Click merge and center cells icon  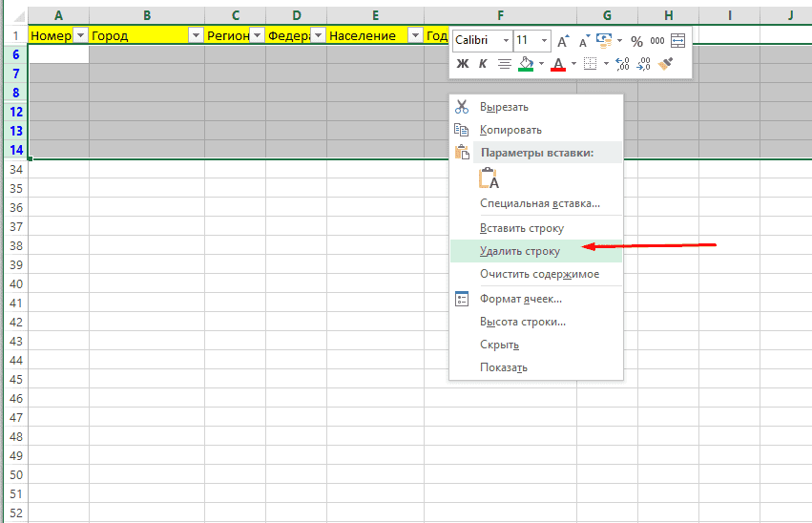677,40
